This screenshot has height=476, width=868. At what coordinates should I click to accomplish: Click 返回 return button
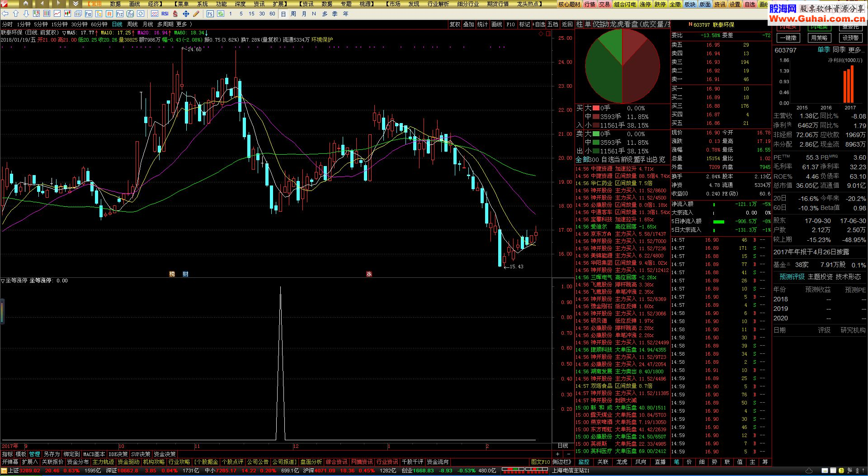pyautogui.click(x=567, y=24)
